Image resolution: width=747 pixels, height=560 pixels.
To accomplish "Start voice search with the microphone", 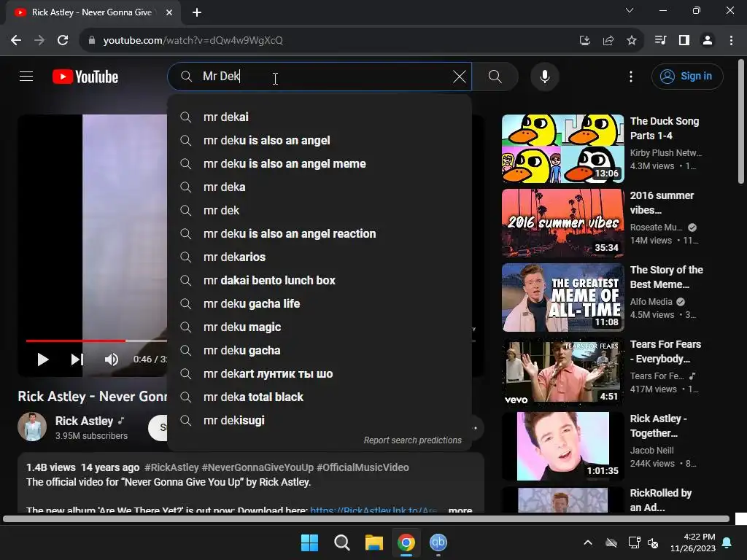I will pyautogui.click(x=544, y=76).
